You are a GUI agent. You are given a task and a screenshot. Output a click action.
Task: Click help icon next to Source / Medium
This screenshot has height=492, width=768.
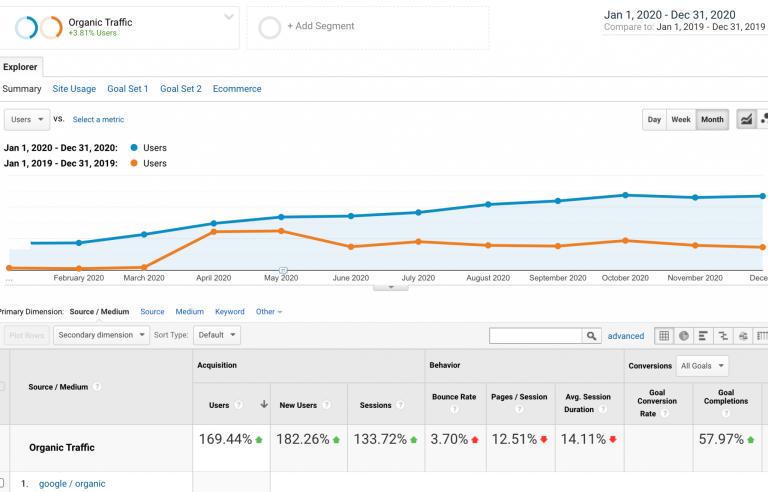tap(98, 387)
